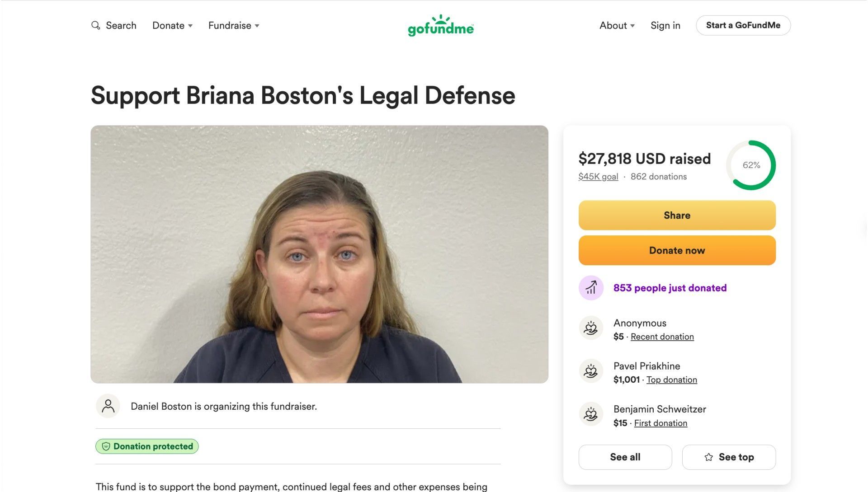Click the Donation protected badge
Screen dimensions: 868x492
coord(147,446)
